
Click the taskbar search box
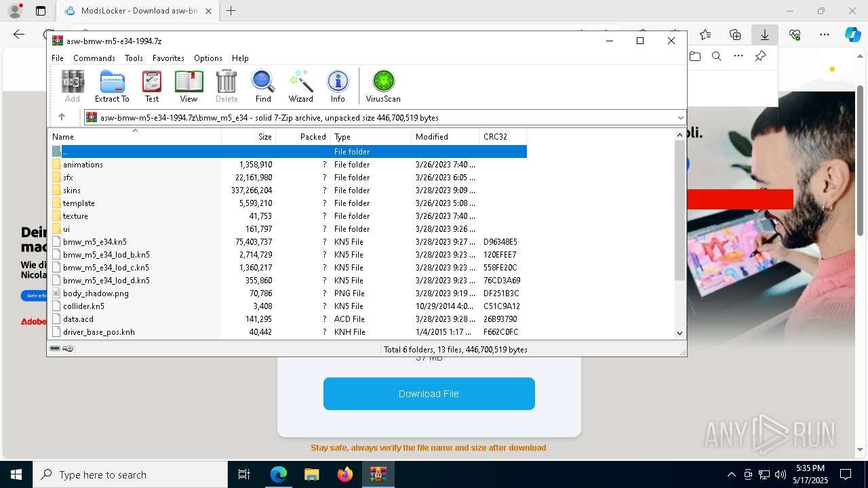(x=130, y=474)
